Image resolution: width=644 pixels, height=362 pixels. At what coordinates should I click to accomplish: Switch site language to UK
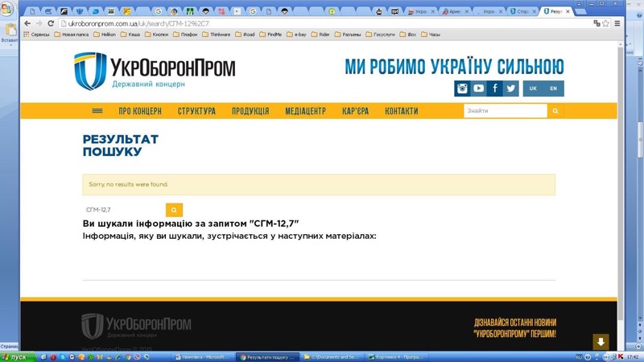[x=533, y=88]
